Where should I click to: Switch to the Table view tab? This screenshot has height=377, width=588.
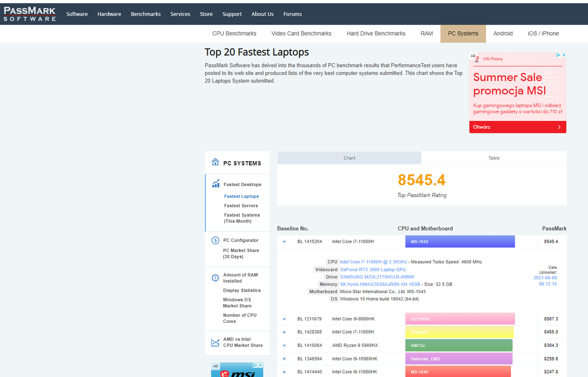pyautogui.click(x=494, y=158)
